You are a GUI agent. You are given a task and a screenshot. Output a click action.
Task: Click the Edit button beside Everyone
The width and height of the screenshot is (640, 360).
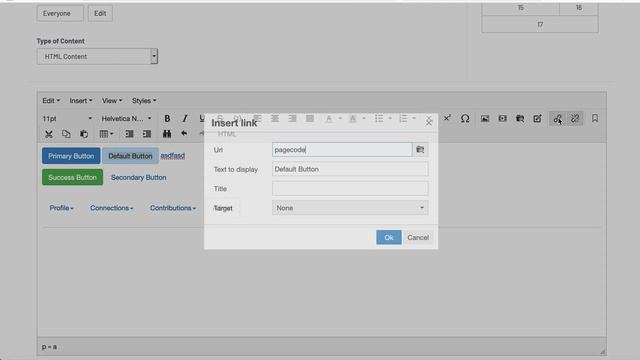(x=100, y=13)
